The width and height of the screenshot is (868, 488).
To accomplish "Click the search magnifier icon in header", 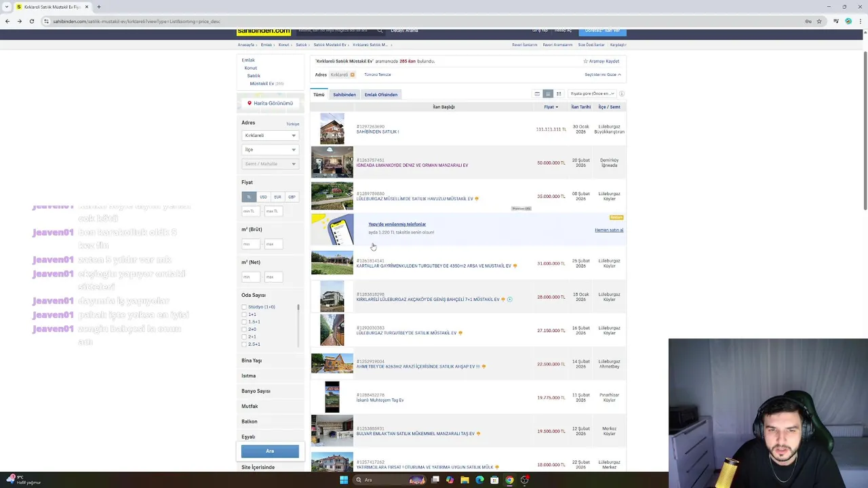I will (x=380, y=30).
